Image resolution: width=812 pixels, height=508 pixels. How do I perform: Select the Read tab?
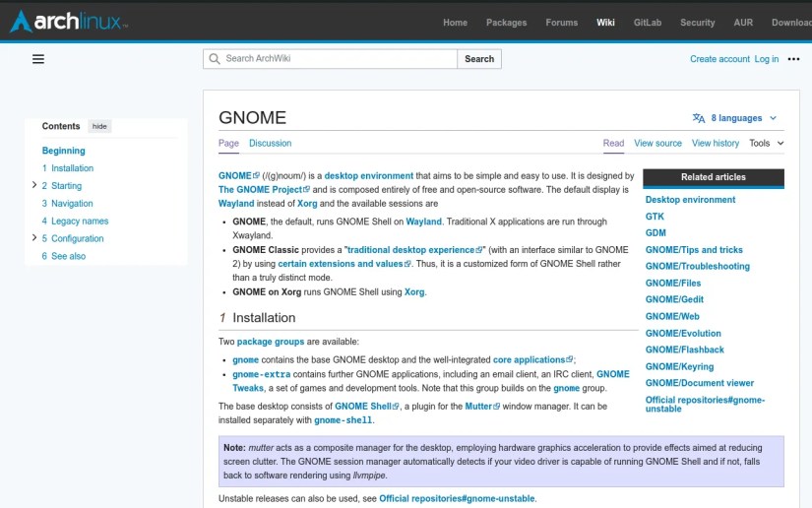point(613,143)
